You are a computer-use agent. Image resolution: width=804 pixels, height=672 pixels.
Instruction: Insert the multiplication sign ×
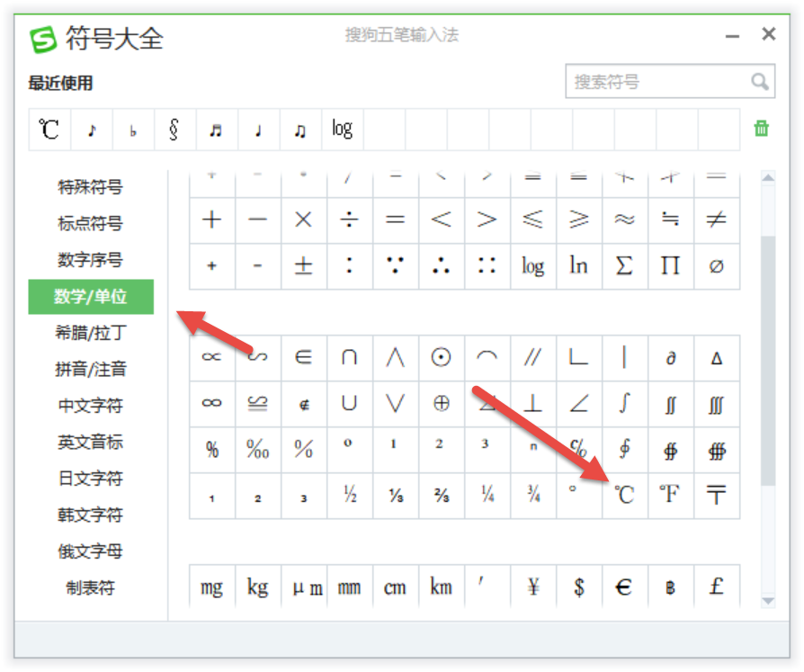point(304,220)
